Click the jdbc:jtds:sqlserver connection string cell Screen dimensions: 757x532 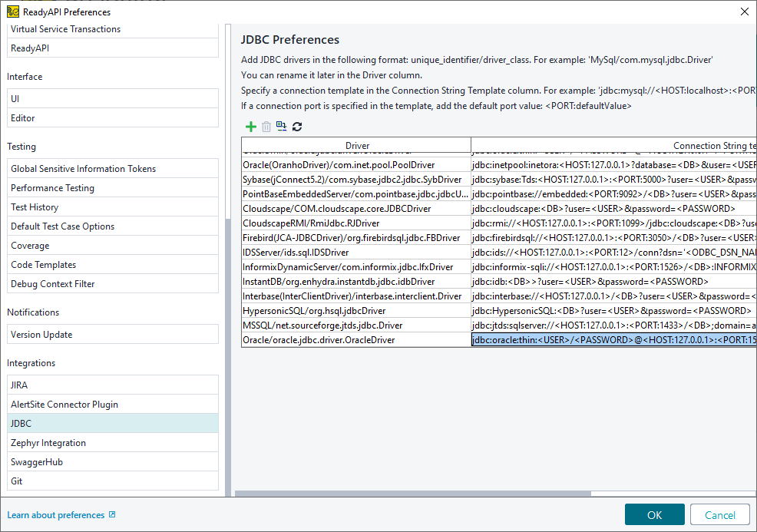614,325
